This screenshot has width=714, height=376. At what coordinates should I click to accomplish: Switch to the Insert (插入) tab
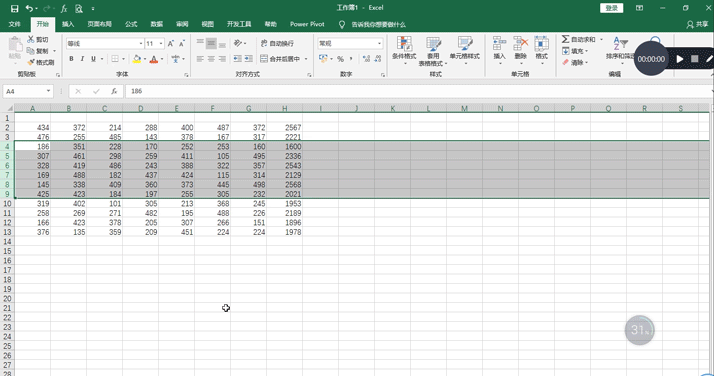pos(68,24)
